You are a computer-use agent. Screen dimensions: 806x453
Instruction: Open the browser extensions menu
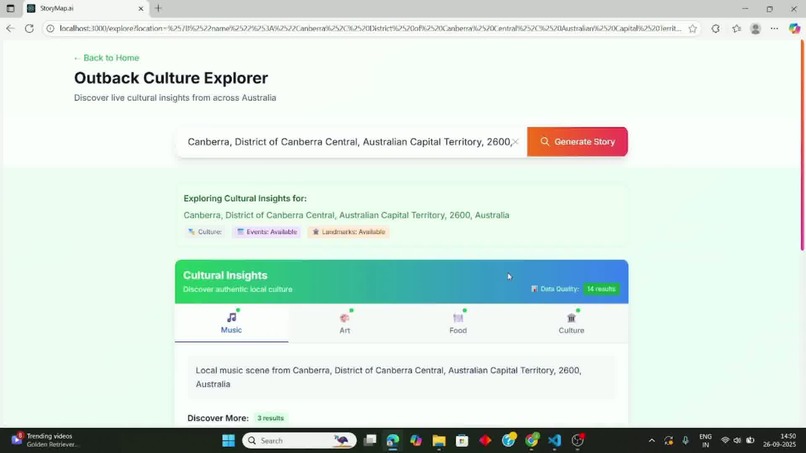tap(715, 29)
